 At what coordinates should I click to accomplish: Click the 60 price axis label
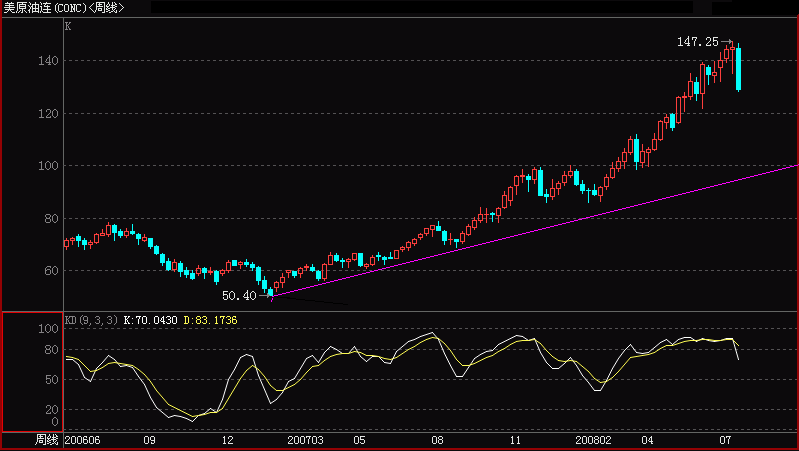coord(51,271)
